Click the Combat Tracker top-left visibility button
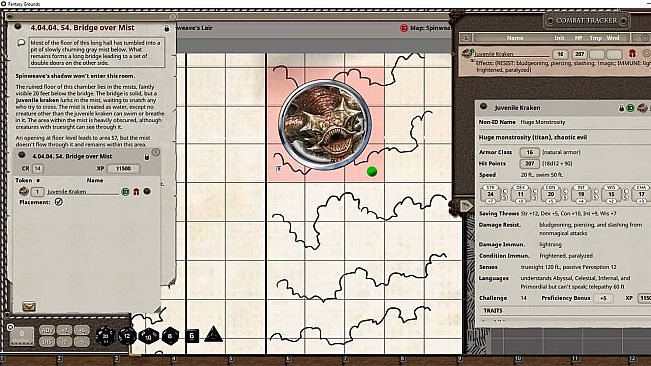 [466, 38]
